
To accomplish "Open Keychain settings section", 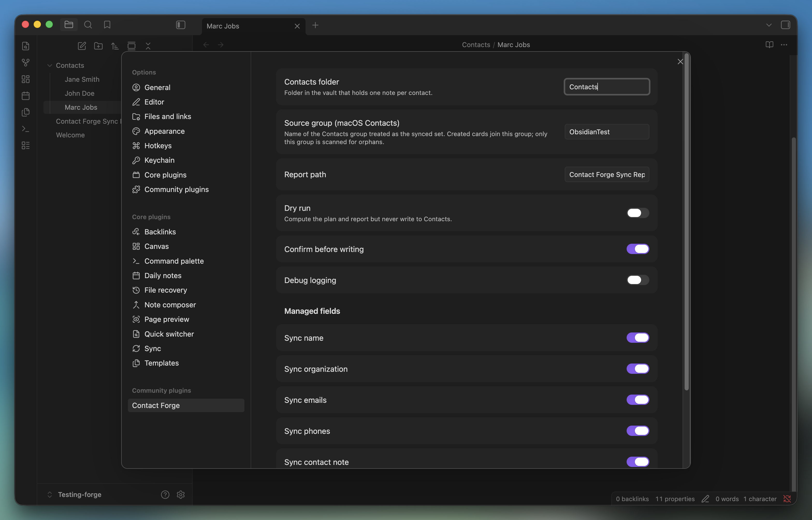I will [x=186, y=160].
